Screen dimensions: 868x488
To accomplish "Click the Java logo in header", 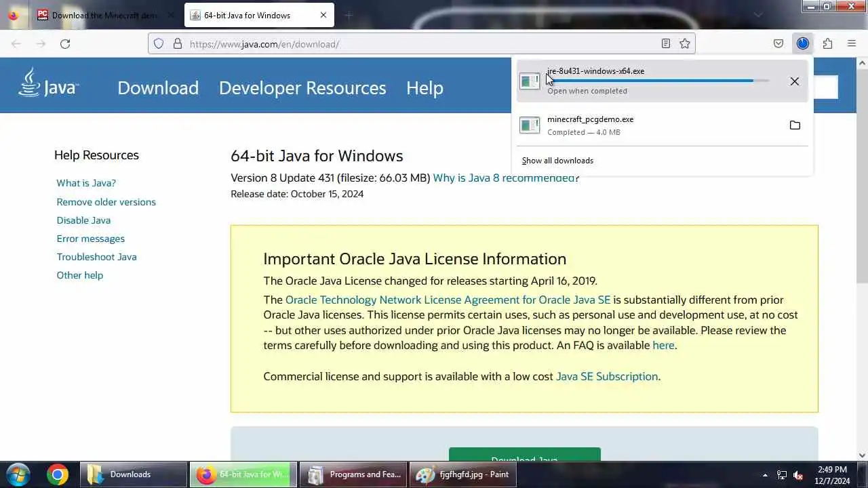I will click(x=48, y=83).
